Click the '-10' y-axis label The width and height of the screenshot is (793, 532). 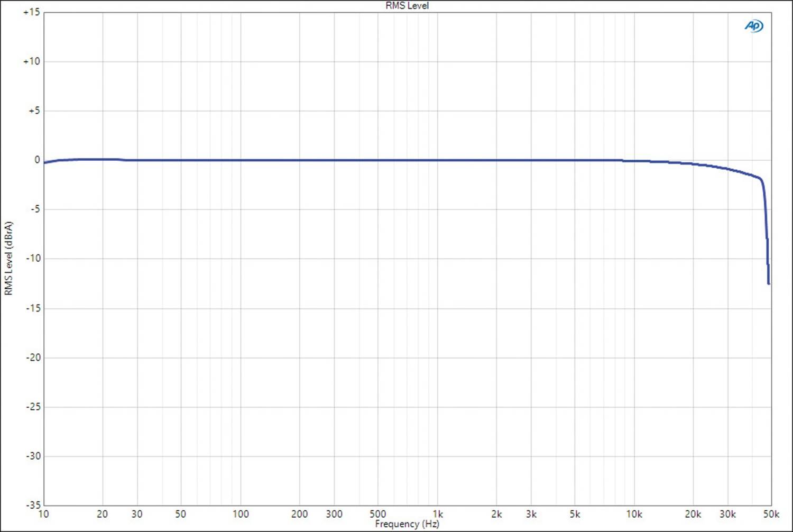(33, 258)
